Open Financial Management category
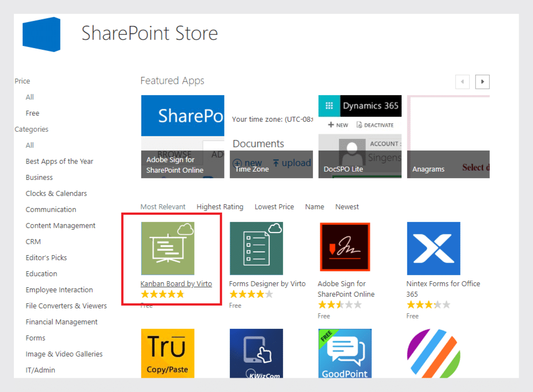 tap(61, 322)
